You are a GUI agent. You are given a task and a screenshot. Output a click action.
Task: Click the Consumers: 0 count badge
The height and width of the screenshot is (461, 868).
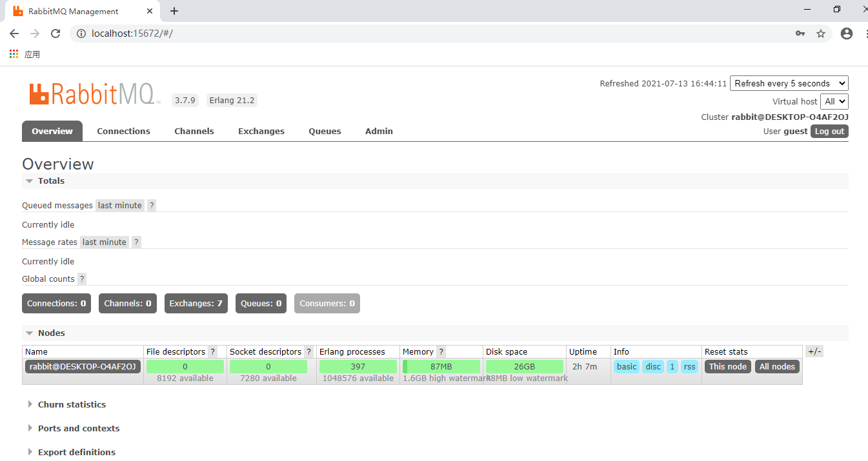[x=327, y=303]
